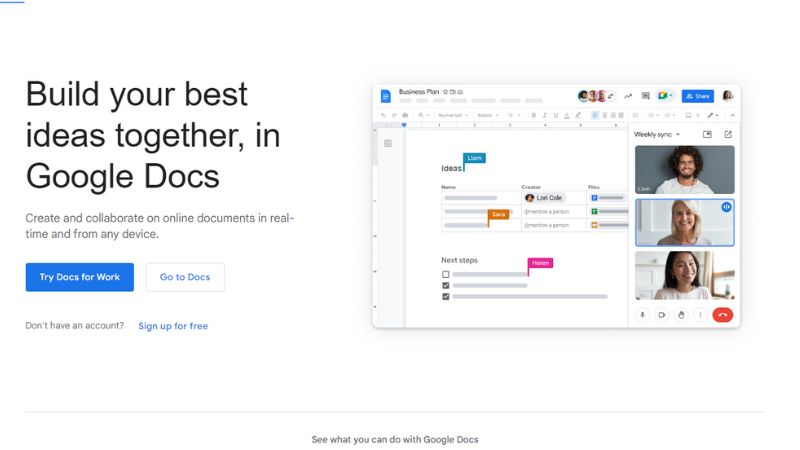800x450 pixels.
Task: Open the text color tool
Action: (x=567, y=116)
